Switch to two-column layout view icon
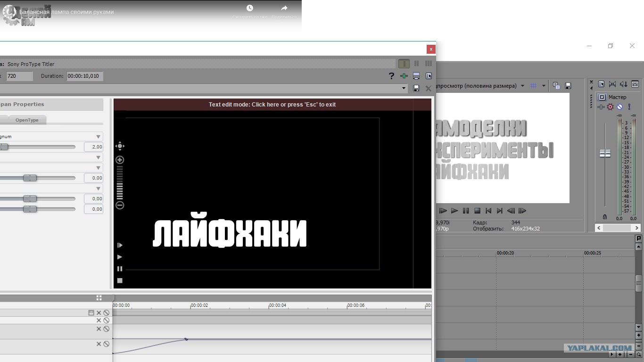This screenshot has height=362, width=644. [x=416, y=63]
